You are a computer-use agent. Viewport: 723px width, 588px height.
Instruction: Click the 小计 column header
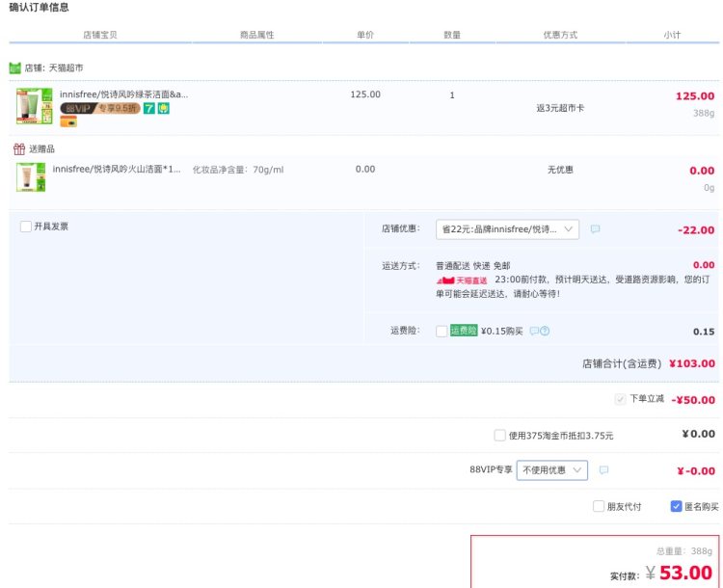click(672, 35)
